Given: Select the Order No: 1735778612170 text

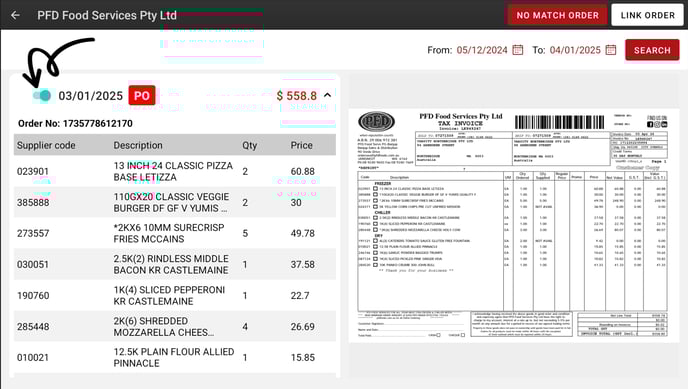Looking at the screenshot, I should pos(75,124).
